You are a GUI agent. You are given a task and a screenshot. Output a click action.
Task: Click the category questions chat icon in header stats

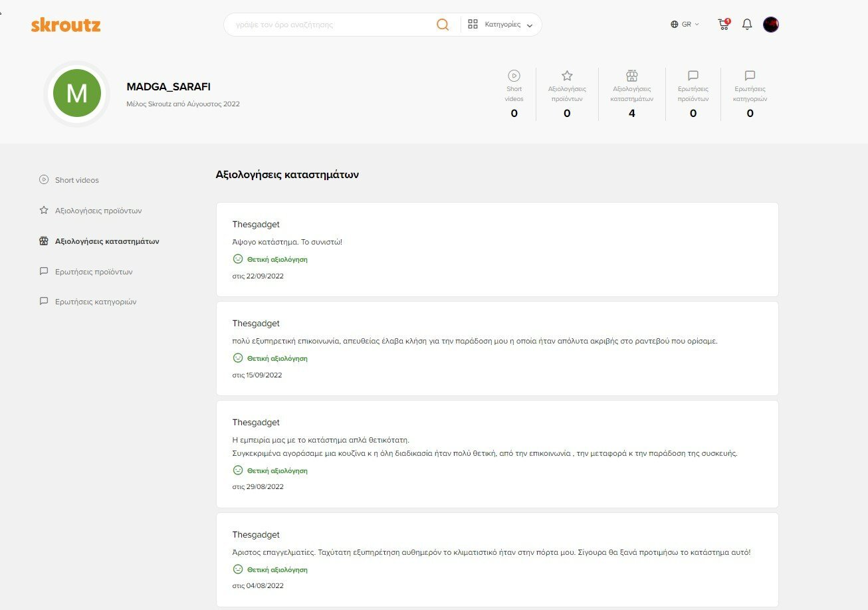pos(750,76)
